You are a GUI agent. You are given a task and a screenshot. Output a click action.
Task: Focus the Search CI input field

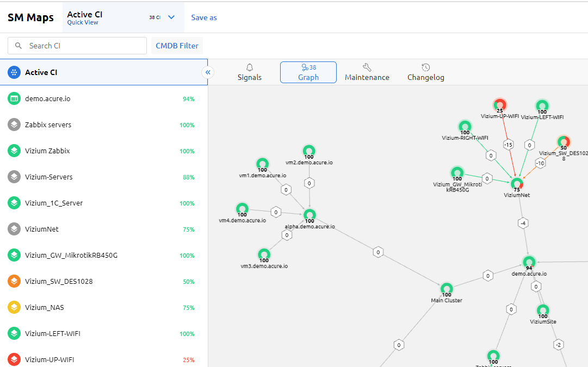point(77,46)
